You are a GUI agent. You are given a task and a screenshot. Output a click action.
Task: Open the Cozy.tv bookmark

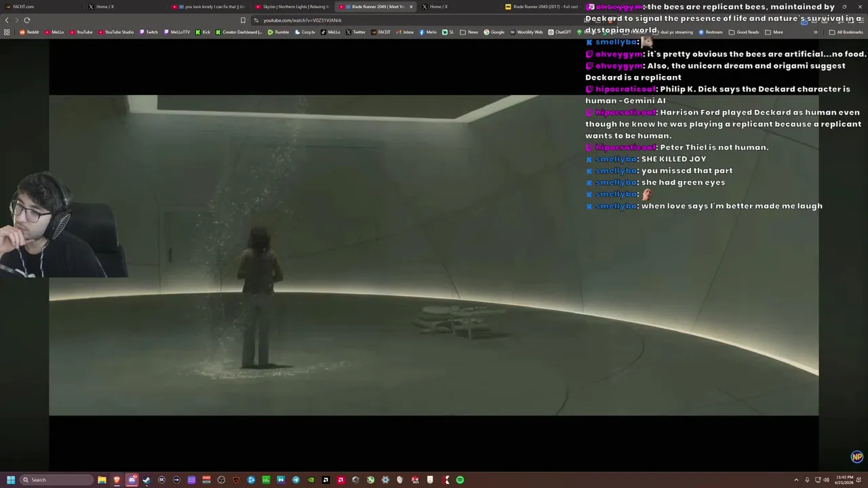tap(304, 32)
